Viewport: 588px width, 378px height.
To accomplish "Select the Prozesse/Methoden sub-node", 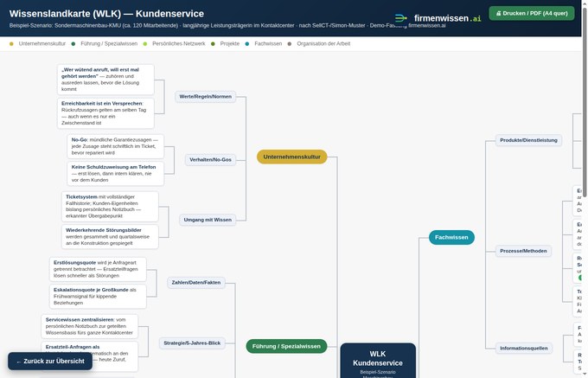I will 523,251.
